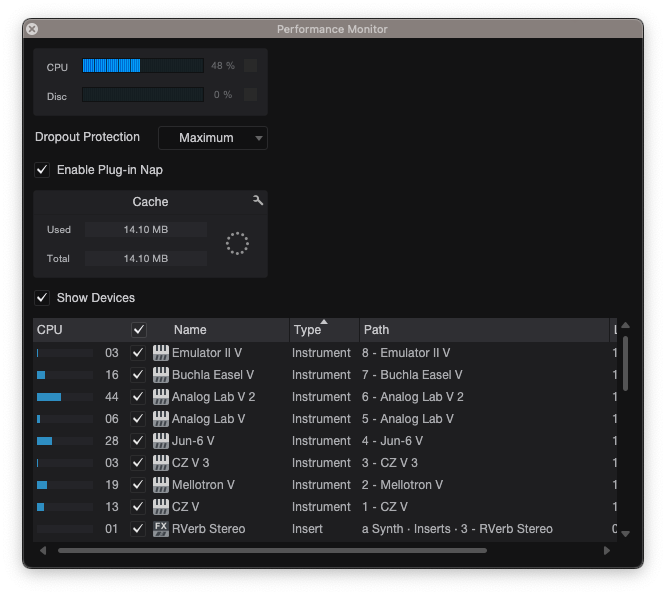This screenshot has width=666, height=595.
Task: Uncheck CZ V 3 row checkbox
Action: (138, 463)
